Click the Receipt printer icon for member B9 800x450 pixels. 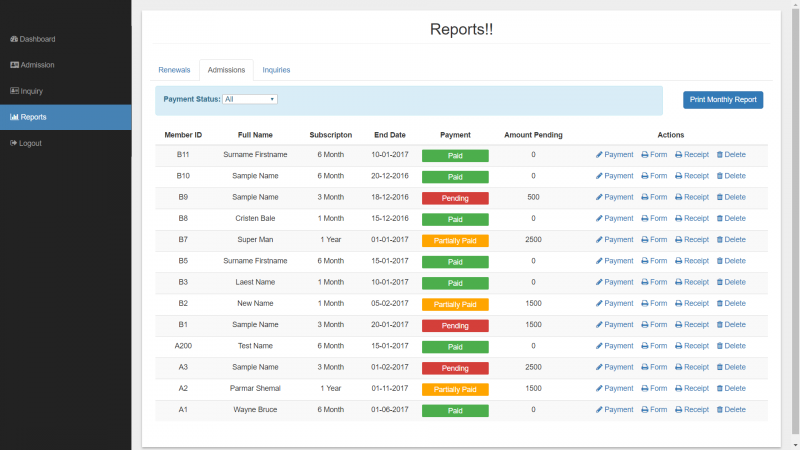679,197
